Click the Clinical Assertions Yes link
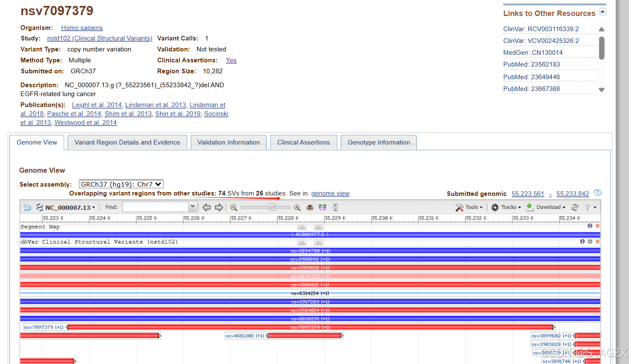The image size is (629, 364). (x=231, y=60)
